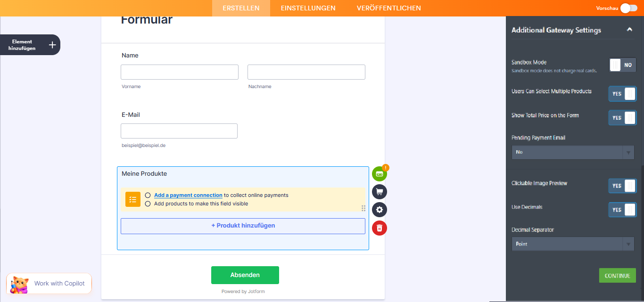Enable the Vorschau switch
Viewport: 644px width, 302px height.
[629, 8]
